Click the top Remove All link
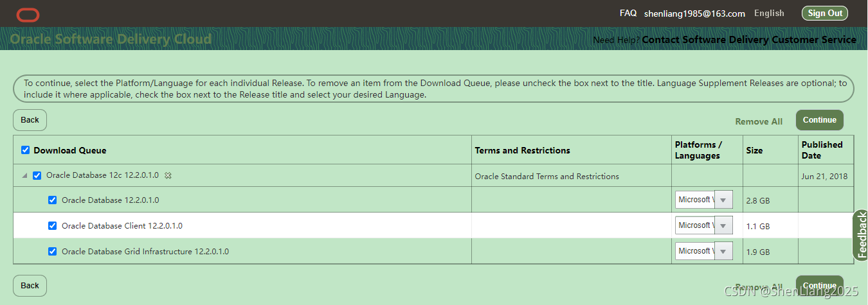The image size is (868, 305). (759, 121)
